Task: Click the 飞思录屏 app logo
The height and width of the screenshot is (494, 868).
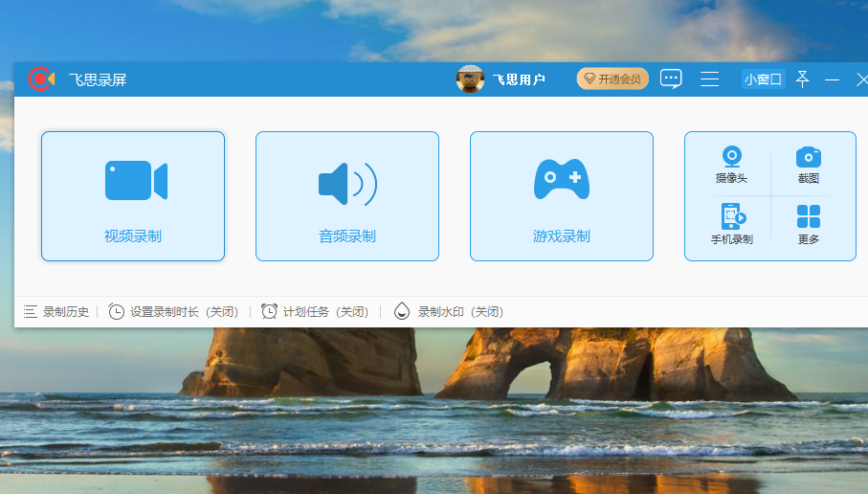Action: (41, 79)
